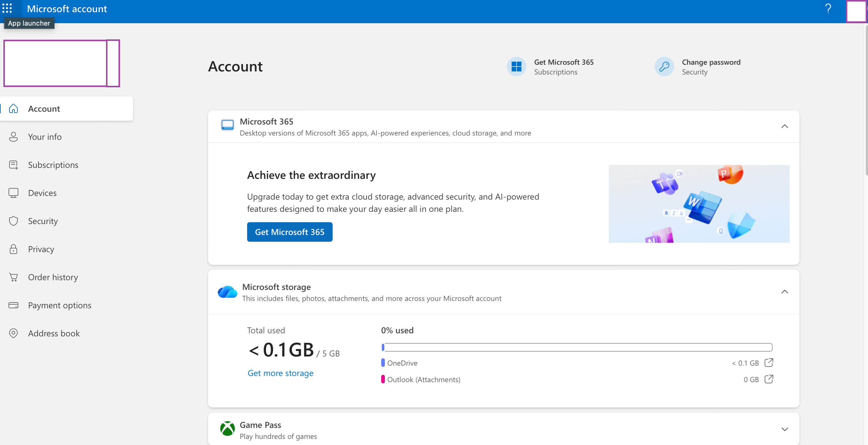Click the 'Account' page title heading

coord(235,66)
